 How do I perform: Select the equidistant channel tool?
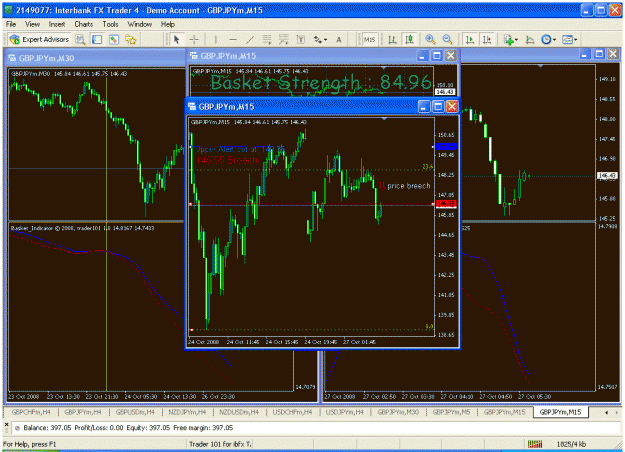tap(267, 39)
